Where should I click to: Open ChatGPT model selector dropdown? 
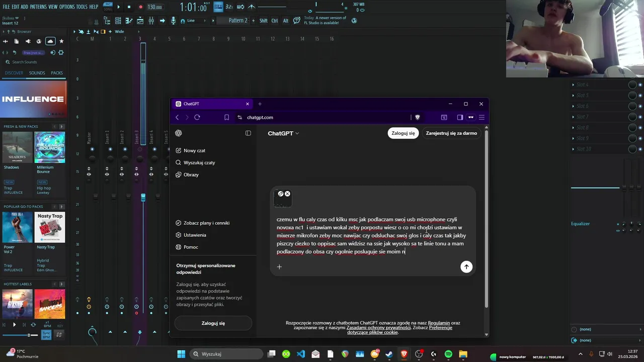point(283,133)
